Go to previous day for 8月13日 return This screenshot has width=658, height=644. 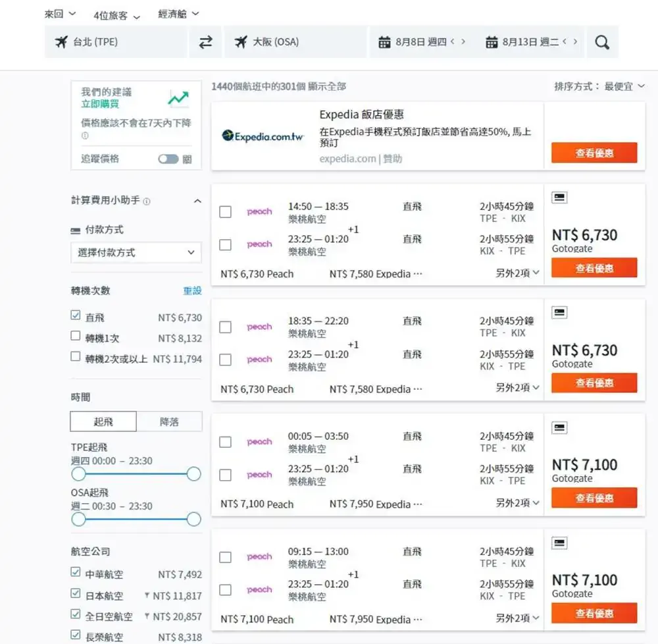click(x=565, y=41)
